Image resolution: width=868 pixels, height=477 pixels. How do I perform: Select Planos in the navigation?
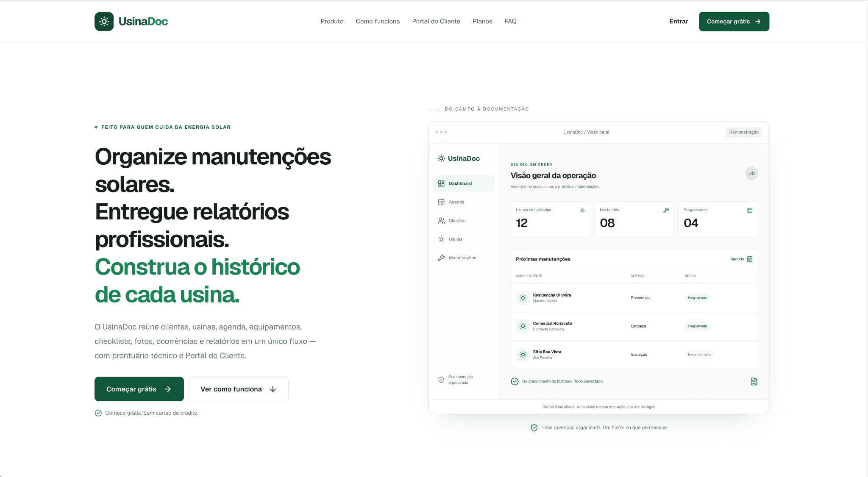click(482, 21)
